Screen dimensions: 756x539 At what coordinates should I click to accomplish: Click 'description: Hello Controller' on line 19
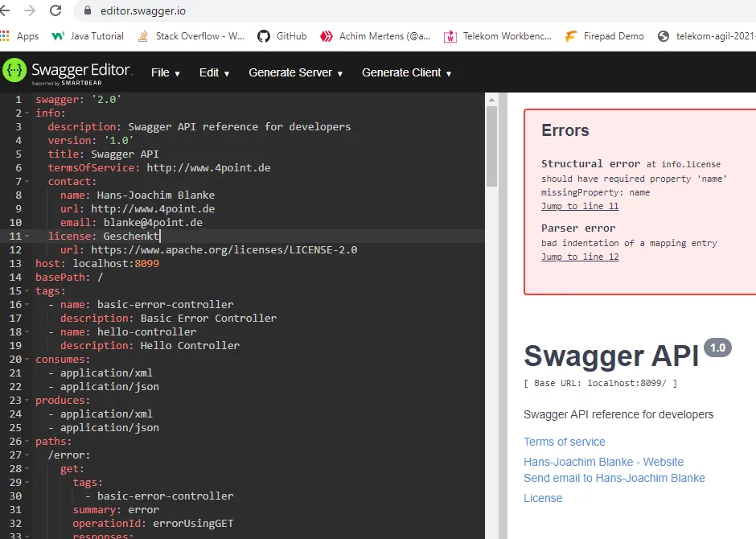(x=150, y=346)
